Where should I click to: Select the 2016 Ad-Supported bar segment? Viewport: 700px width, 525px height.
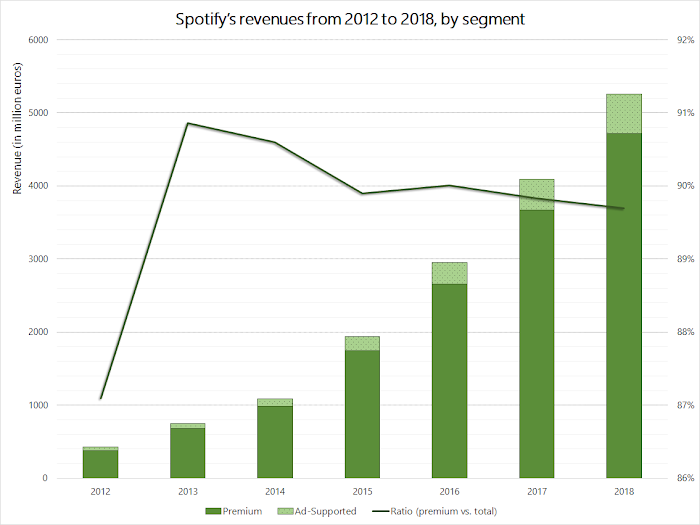(450, 273)
